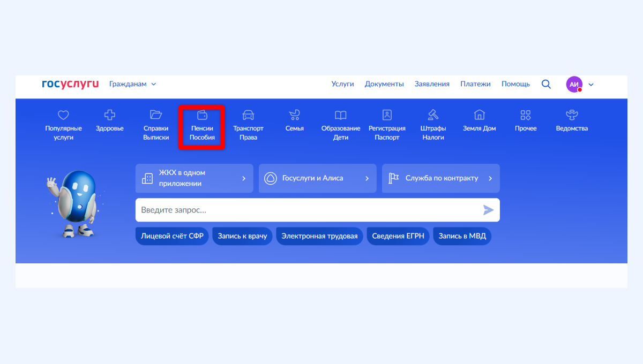Click the Земля Дом house icon
The width and height of the screenshot is (643, 364).
click(479, 115)
